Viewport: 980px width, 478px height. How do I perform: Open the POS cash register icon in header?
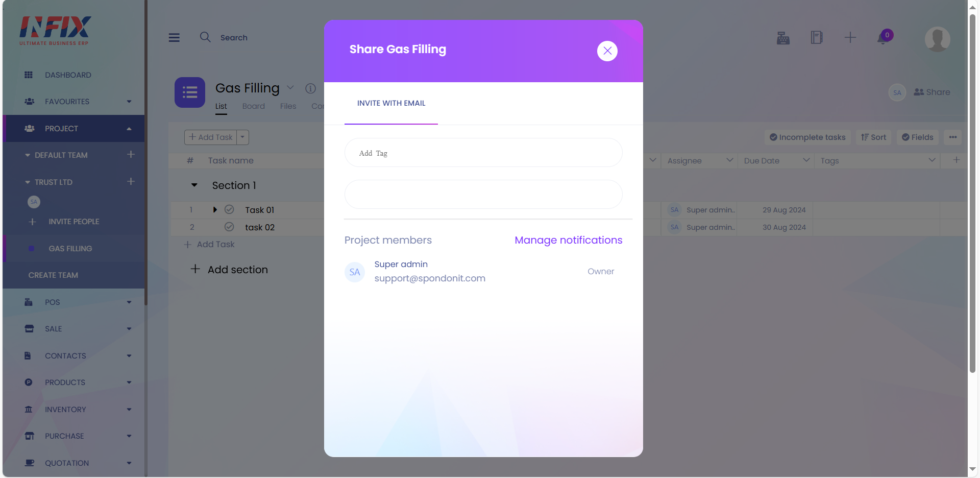click(783, 38)
